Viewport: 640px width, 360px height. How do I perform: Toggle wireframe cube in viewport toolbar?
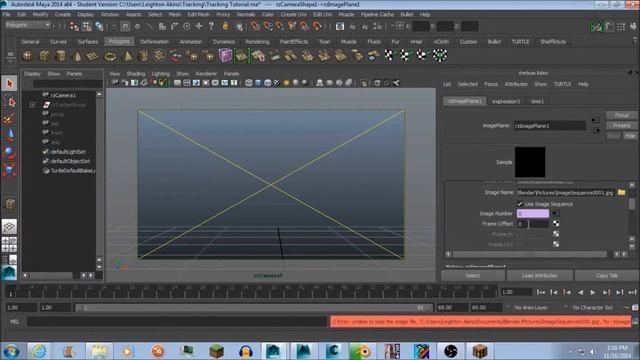click(x=249, y=83)
